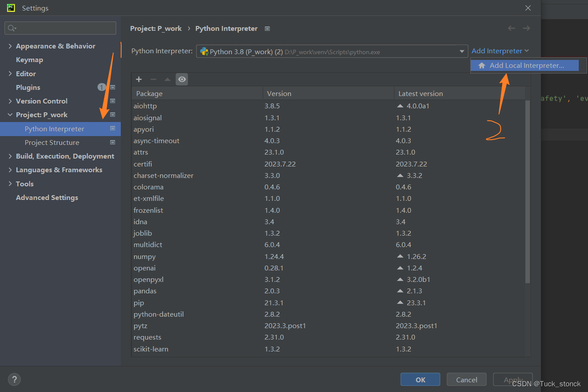Sort by Latest version column header
The image size is (588, 392).
(x=459, y=93)
